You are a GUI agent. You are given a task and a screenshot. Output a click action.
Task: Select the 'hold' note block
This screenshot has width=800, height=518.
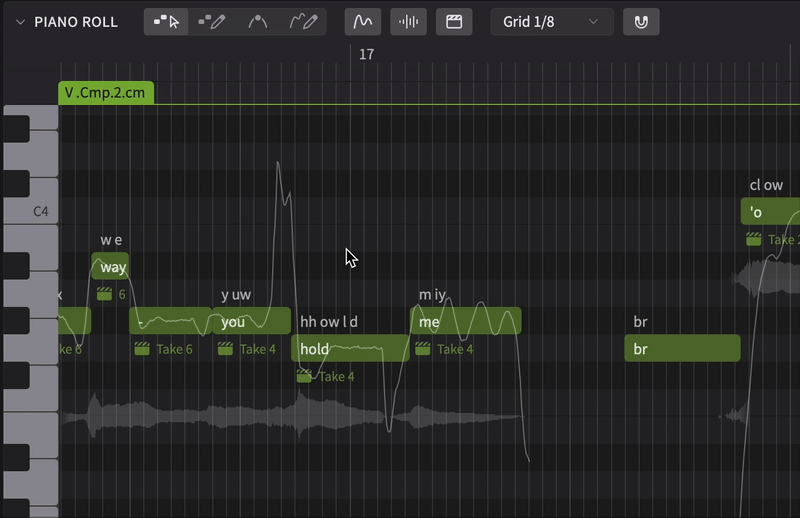[350, 349]
